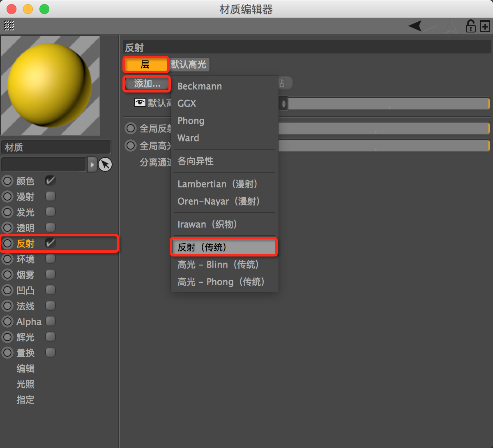Screen dimensions: 493x448
Task: Click the radio circle beside 颜色
Action: point(8,181)
